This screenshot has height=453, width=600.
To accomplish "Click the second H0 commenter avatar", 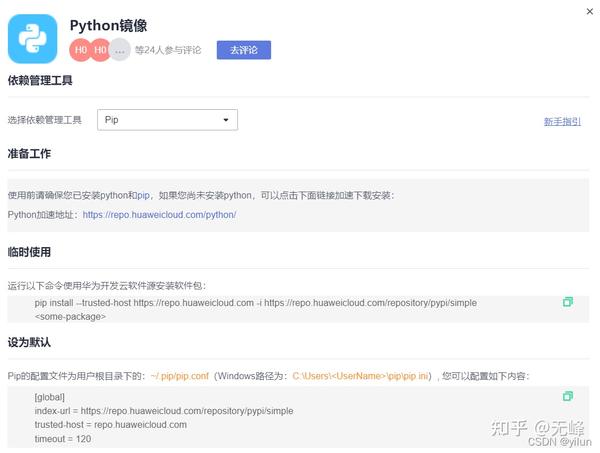I will tap(100, 50).
